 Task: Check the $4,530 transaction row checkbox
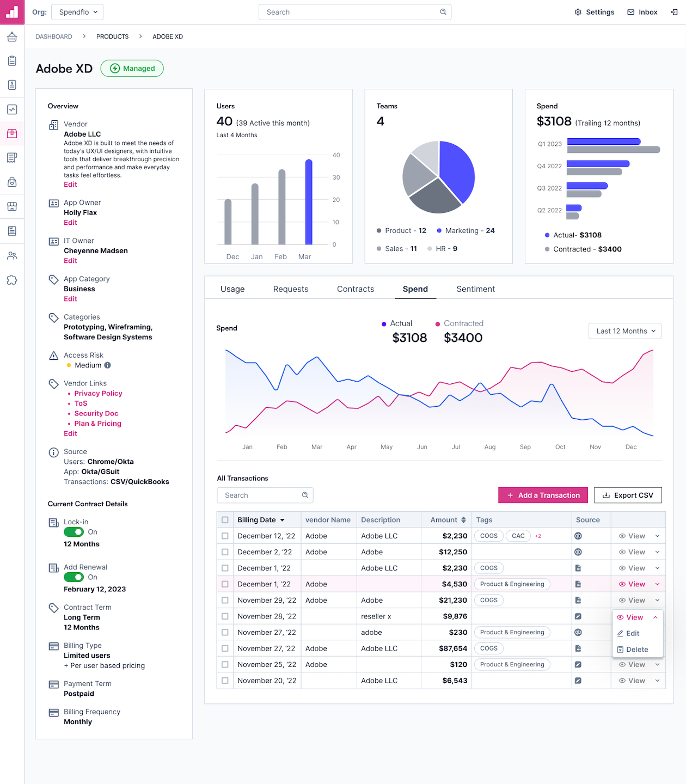tap(225, 584)
